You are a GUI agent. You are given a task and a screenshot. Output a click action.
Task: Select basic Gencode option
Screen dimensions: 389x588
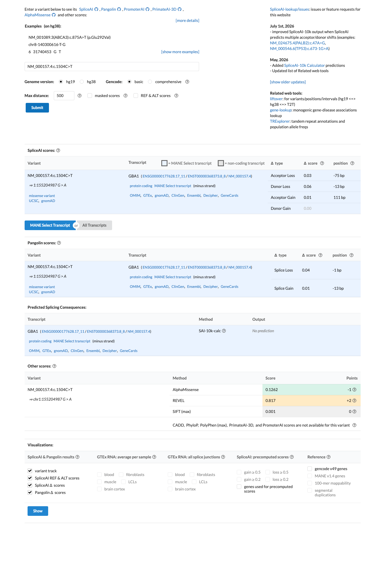pos(129,82)
